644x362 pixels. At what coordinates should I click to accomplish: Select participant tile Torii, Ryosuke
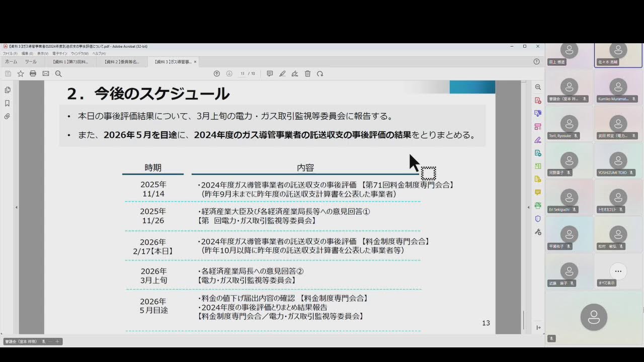click(x=570, y=124)
